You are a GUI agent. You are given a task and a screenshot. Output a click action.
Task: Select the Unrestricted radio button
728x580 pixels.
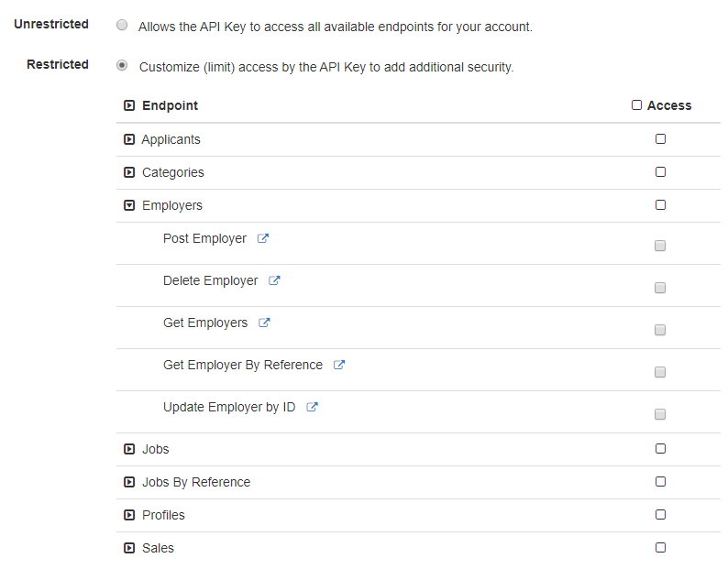point(122,26)
